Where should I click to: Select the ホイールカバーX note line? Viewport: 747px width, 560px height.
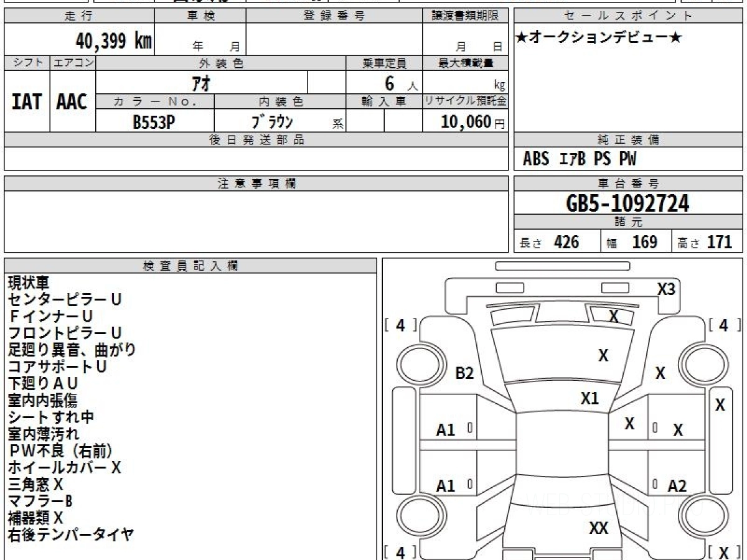pos(65,468)
